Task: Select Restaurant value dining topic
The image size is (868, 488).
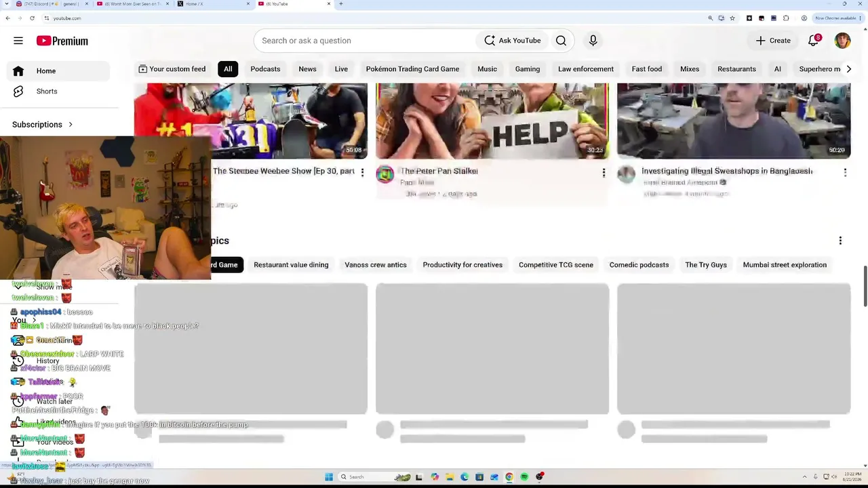Action: (291, 265)
